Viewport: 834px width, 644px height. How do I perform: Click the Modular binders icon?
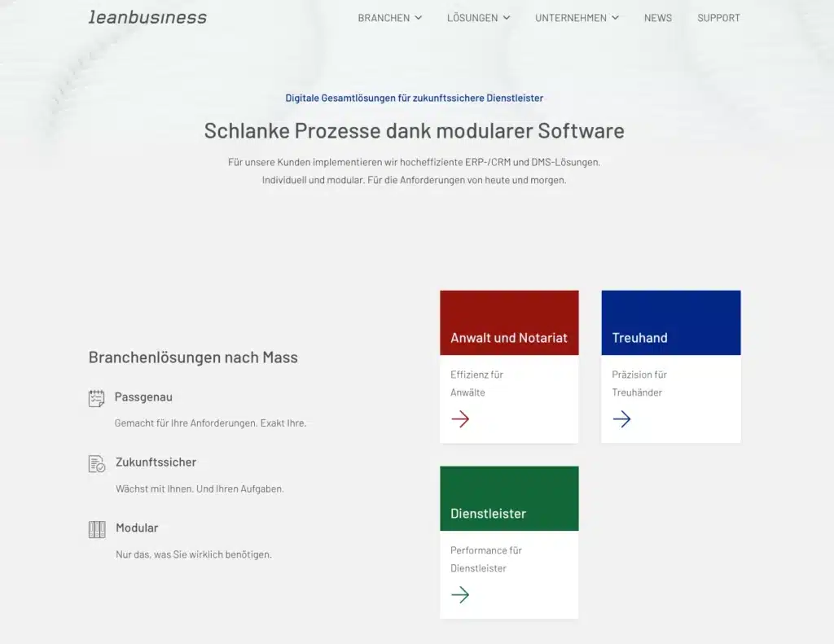97,529
